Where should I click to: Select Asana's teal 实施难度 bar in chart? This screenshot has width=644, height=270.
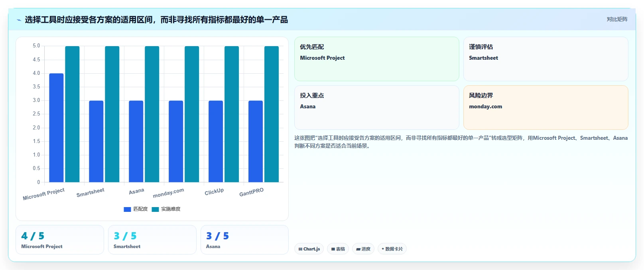(152, 114)
